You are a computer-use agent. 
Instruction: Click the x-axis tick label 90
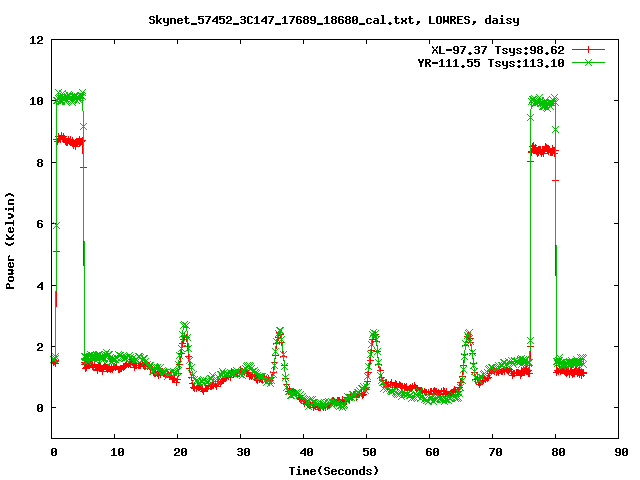[621, 452]
